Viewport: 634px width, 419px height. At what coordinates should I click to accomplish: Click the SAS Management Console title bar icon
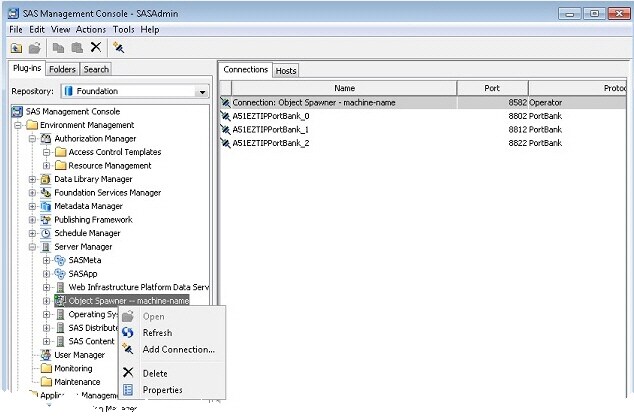13,13
